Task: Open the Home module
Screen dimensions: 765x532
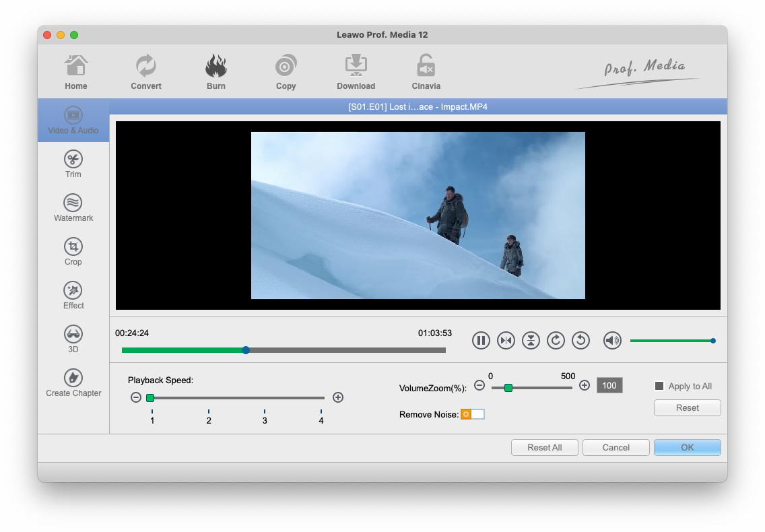Action: pyautogui.click(x=75, y=72)
